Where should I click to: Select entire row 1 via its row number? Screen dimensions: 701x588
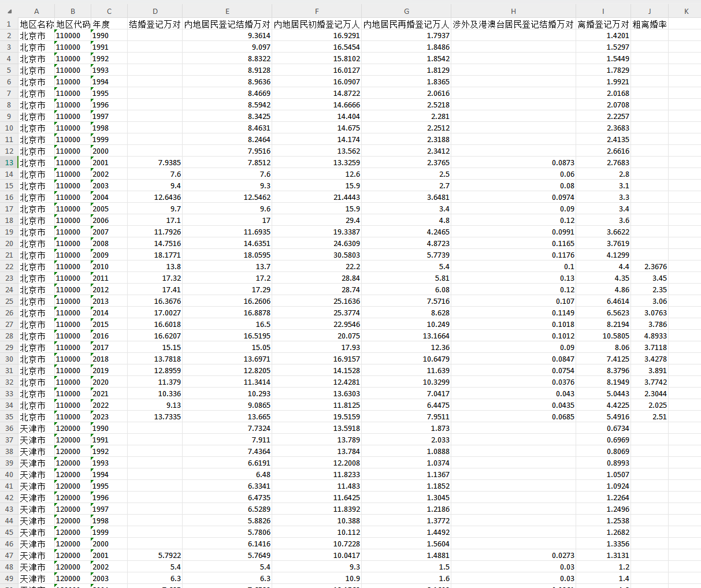point(9,24)
